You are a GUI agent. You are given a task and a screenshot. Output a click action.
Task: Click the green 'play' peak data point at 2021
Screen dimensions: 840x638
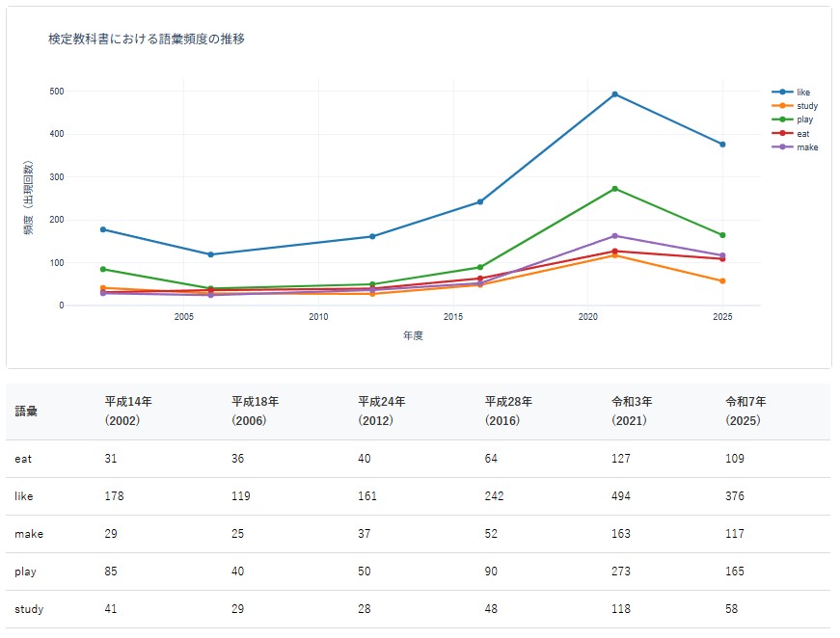614,189
